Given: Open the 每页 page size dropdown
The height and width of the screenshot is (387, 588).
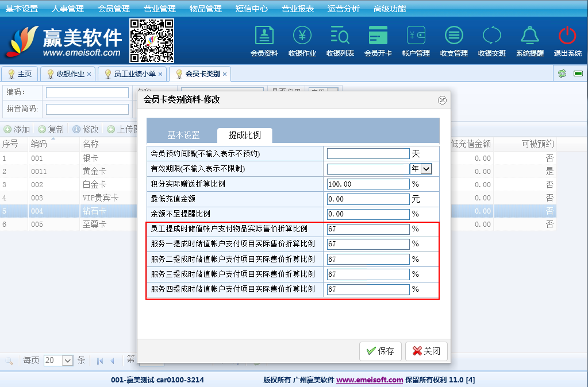Looking at the screenshot, I should pyautogui.click(x=67, y=361).
